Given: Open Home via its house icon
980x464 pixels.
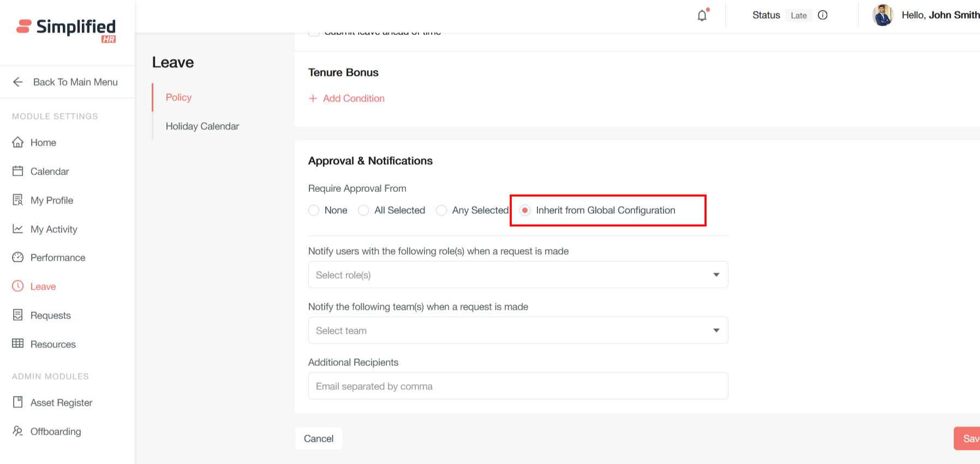Looking at the screenshot, I should tap(18, 142).
